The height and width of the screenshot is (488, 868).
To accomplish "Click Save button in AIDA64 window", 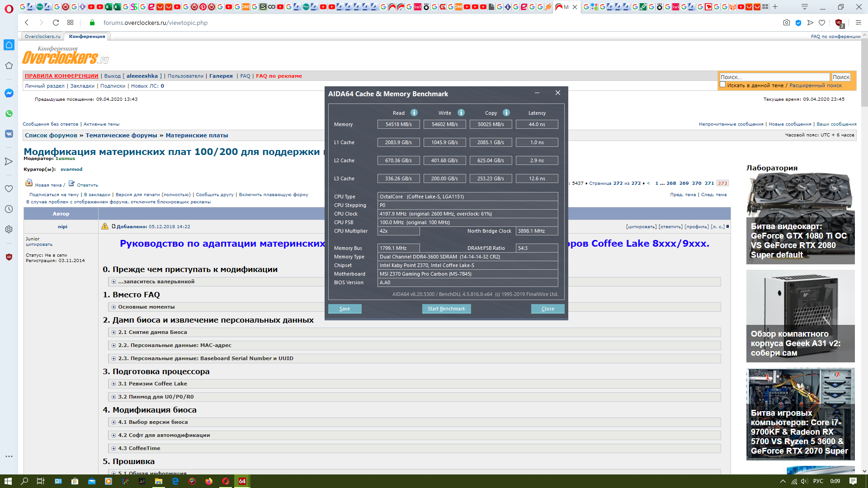I will (344, 309).
